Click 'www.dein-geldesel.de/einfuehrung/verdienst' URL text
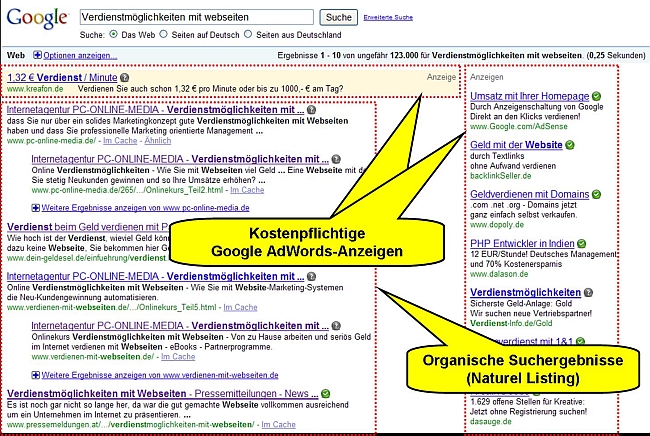 click(x=87, y=258)
